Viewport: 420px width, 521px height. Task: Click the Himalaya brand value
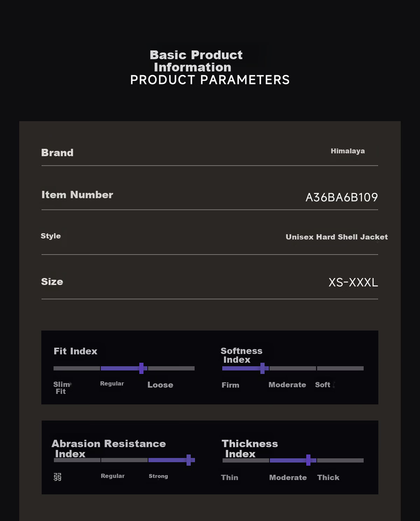pos(348,151)
